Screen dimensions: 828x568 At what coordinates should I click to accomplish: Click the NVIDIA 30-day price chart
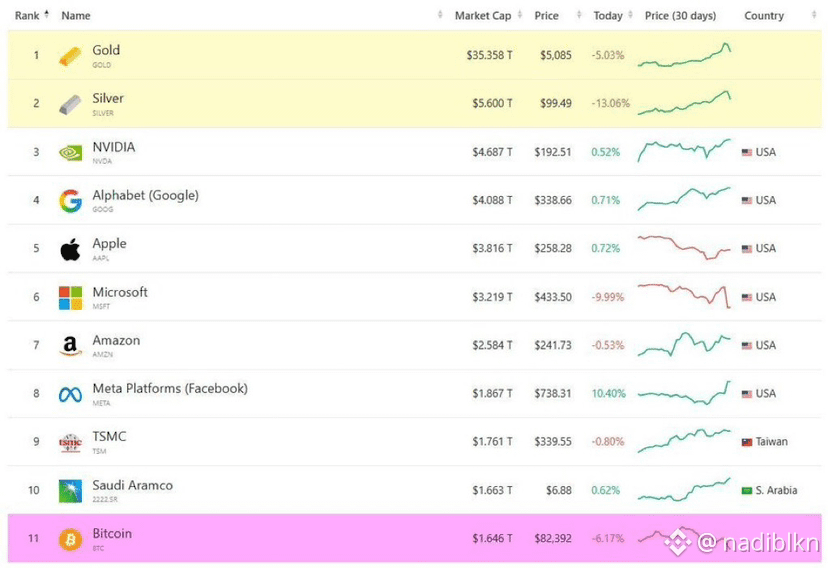coord(684,150)
